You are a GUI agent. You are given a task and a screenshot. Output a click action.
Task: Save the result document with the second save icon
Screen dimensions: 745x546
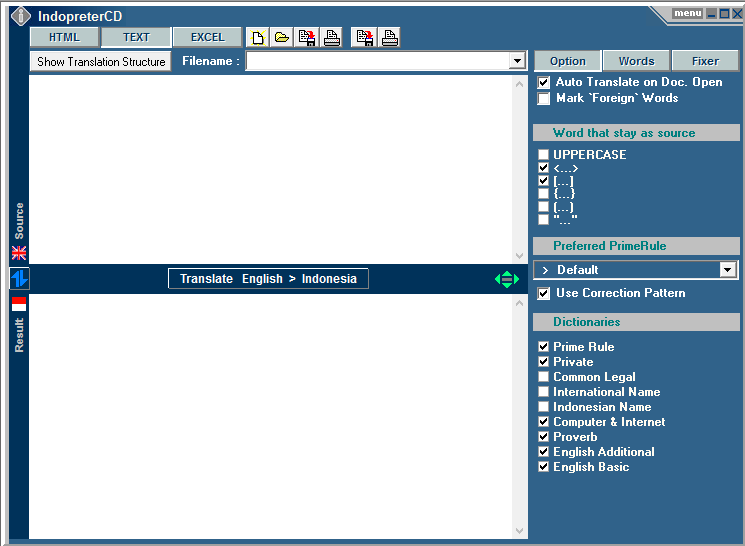(364, 37)
